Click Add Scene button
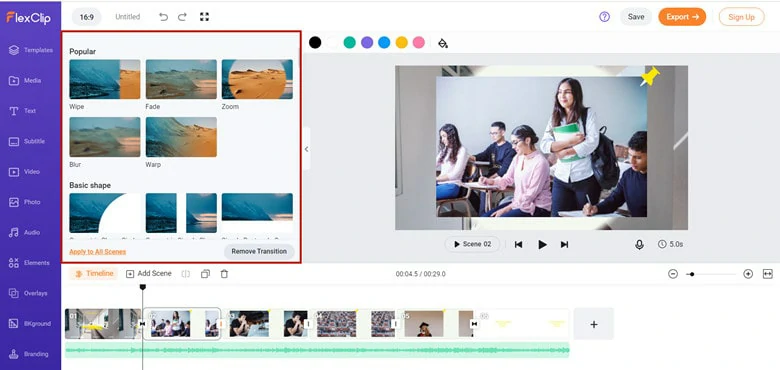This screenshot has height=370, width=780. [148, 274]
